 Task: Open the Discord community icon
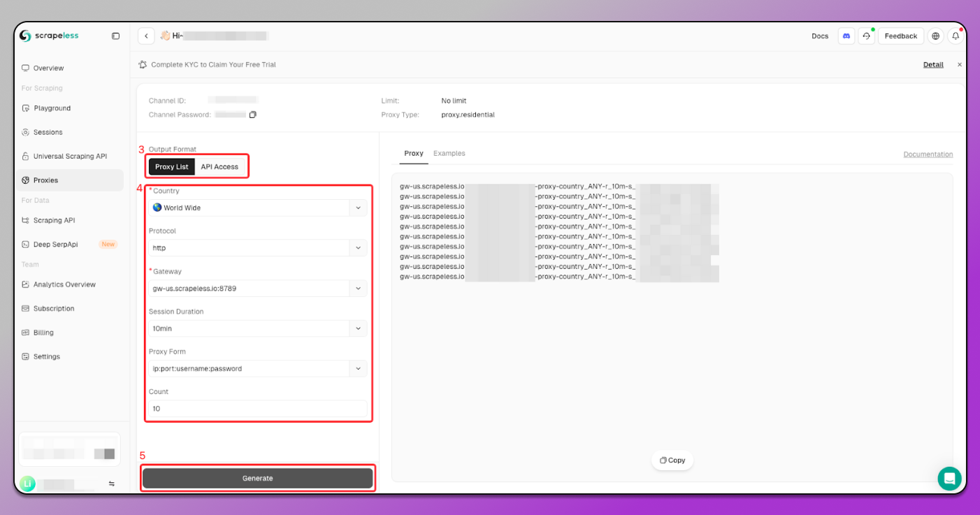846,36
